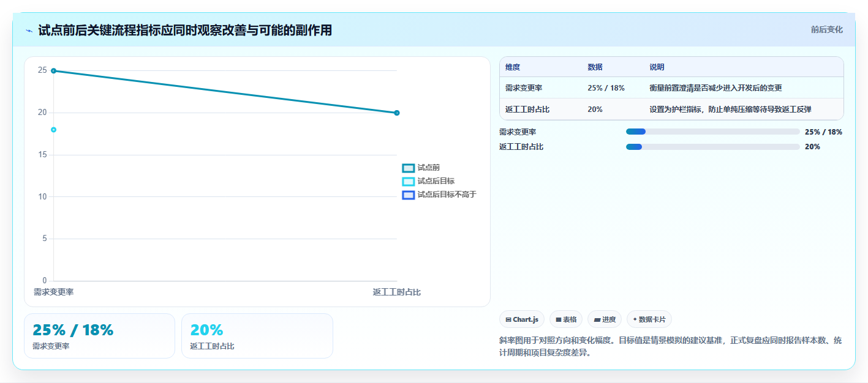Toggle the 试点后目标不高于 legend entry
This screenshot has width=868, height=383.
[439, 195]
